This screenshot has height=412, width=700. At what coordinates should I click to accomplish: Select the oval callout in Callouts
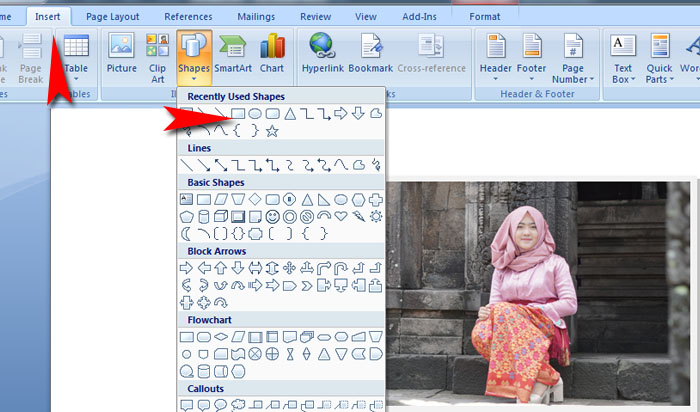click(x=221, y=405)
